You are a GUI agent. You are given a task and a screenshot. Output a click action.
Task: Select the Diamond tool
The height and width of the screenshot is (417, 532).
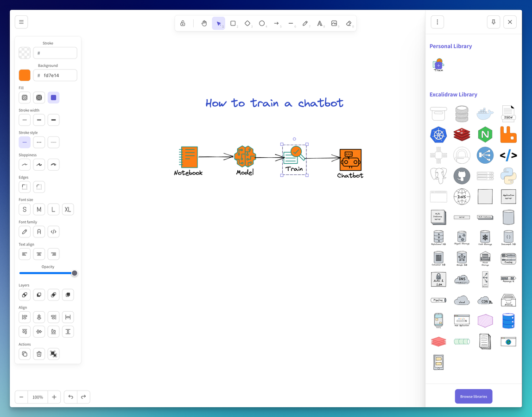[247, 24]
